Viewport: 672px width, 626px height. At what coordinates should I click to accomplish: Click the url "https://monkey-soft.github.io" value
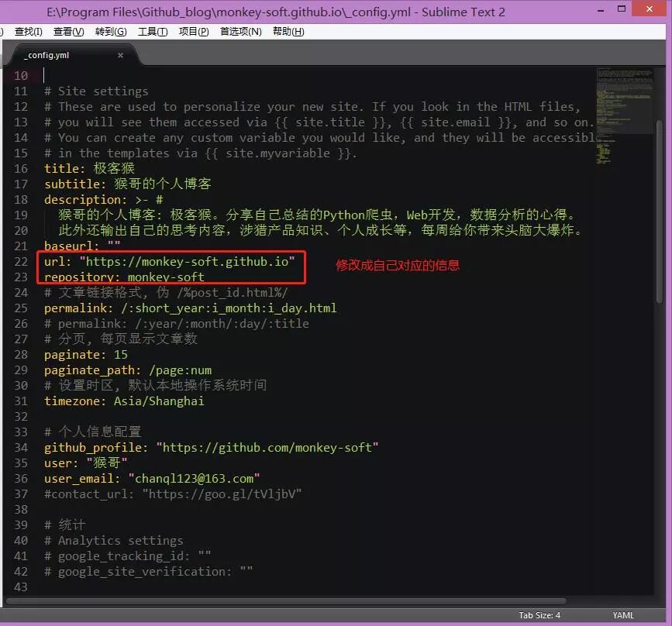(x=187, y=262)
